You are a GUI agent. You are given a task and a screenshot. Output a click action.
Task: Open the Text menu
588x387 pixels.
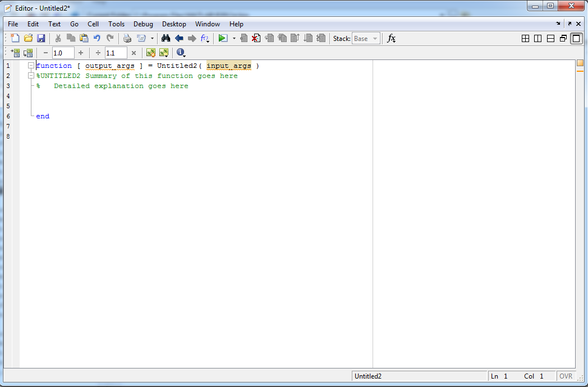54,24
